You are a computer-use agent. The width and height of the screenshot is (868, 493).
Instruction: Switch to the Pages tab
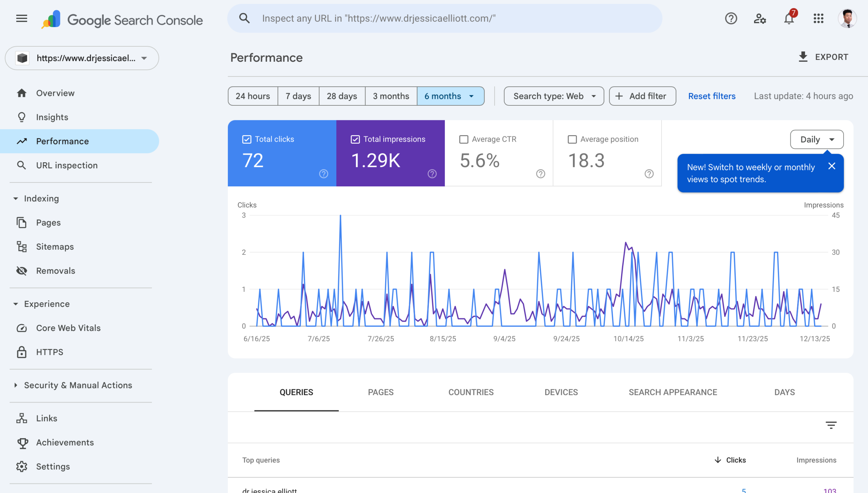380,392
